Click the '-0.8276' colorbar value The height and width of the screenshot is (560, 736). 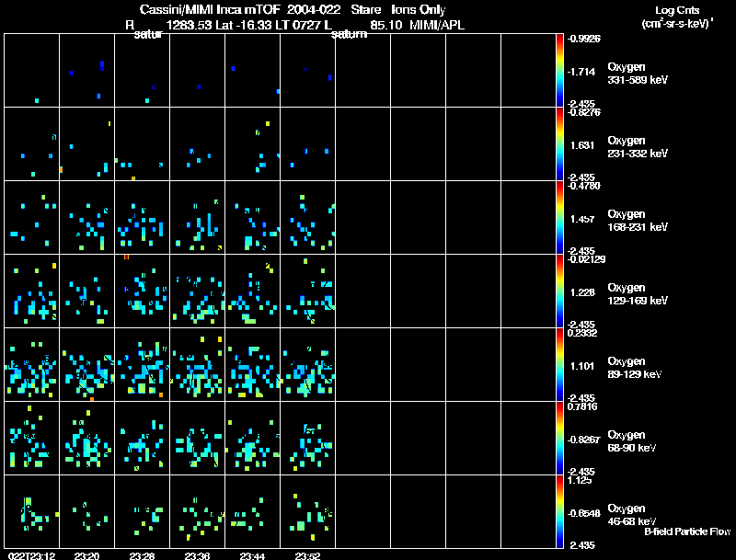pyautogui.click(x=584, y=112)
